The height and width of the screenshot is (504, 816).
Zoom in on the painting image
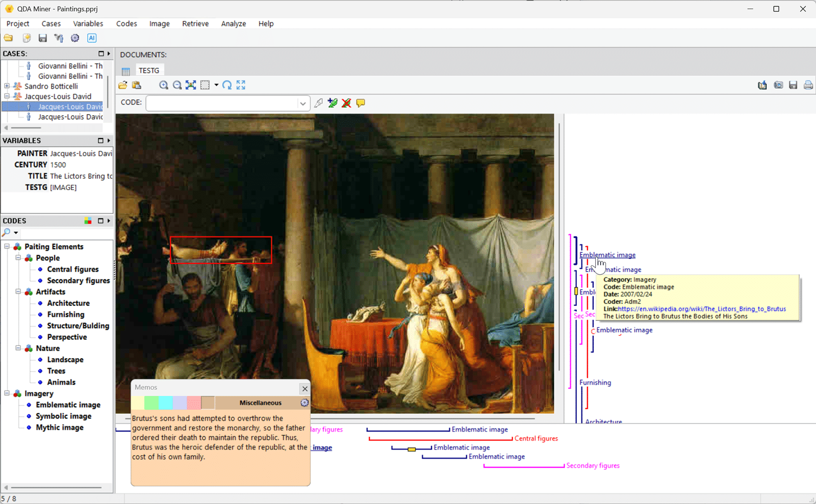pyautogui.click(x=164, y=85)
